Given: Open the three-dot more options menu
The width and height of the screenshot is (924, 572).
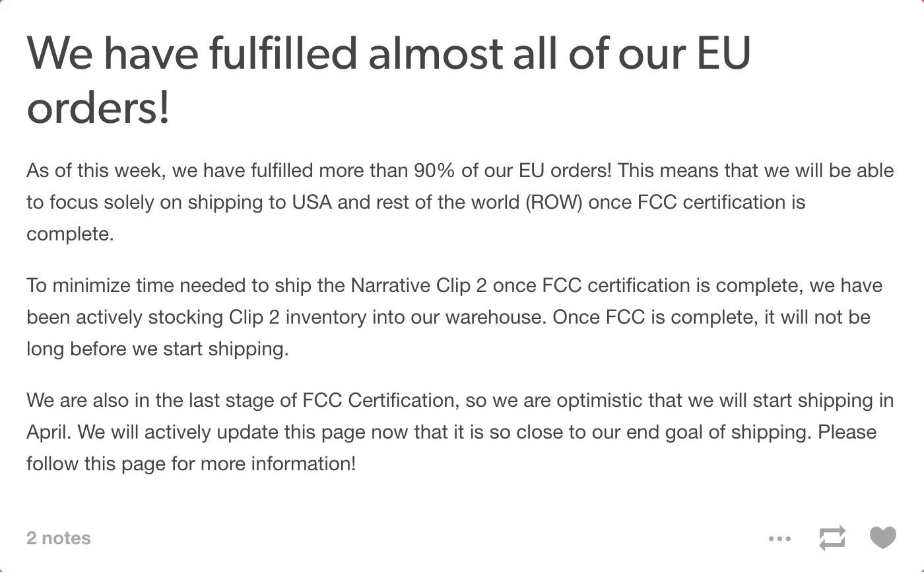Looking at the screenshot, I should 779,538.
